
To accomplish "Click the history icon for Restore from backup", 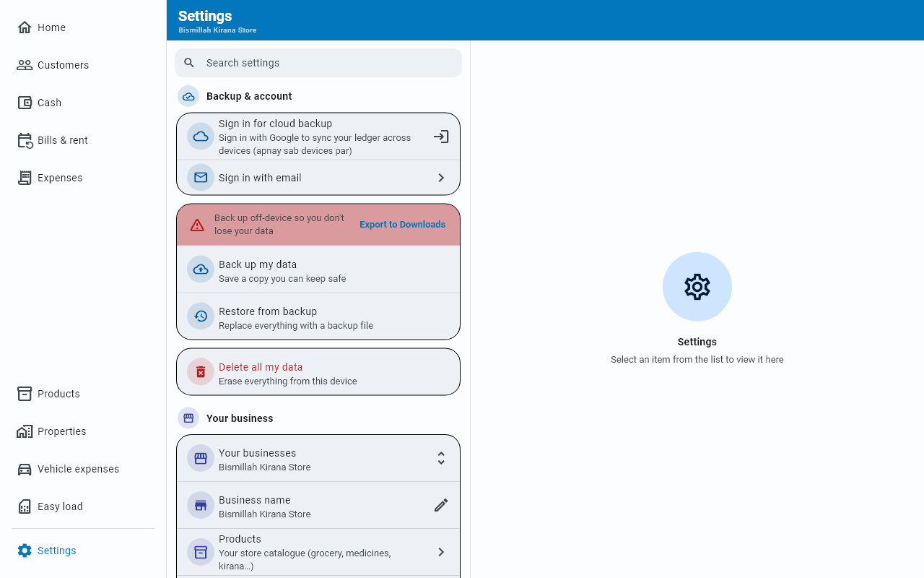I will [x=201, y=316].
